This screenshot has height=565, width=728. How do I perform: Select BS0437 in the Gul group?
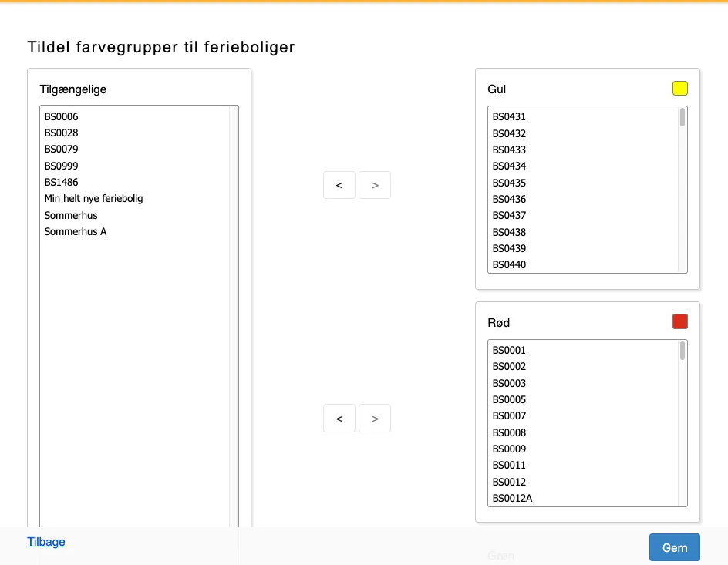[x=509, y=216]
